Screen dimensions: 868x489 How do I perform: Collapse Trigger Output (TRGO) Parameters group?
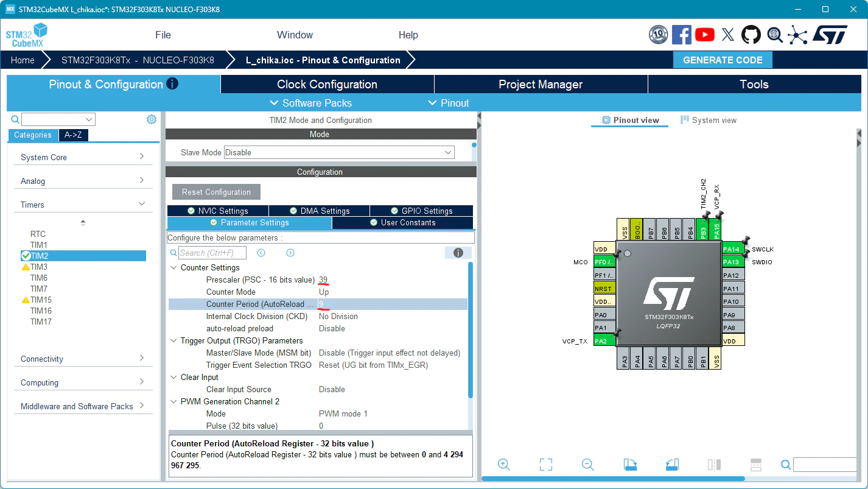coord(173,340)
